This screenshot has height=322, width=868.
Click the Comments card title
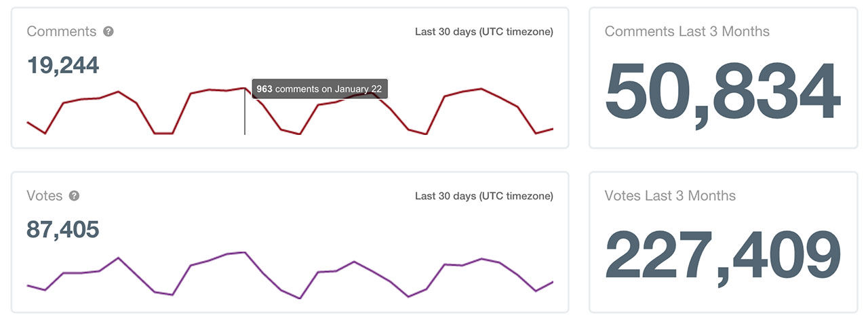point(62,32)
